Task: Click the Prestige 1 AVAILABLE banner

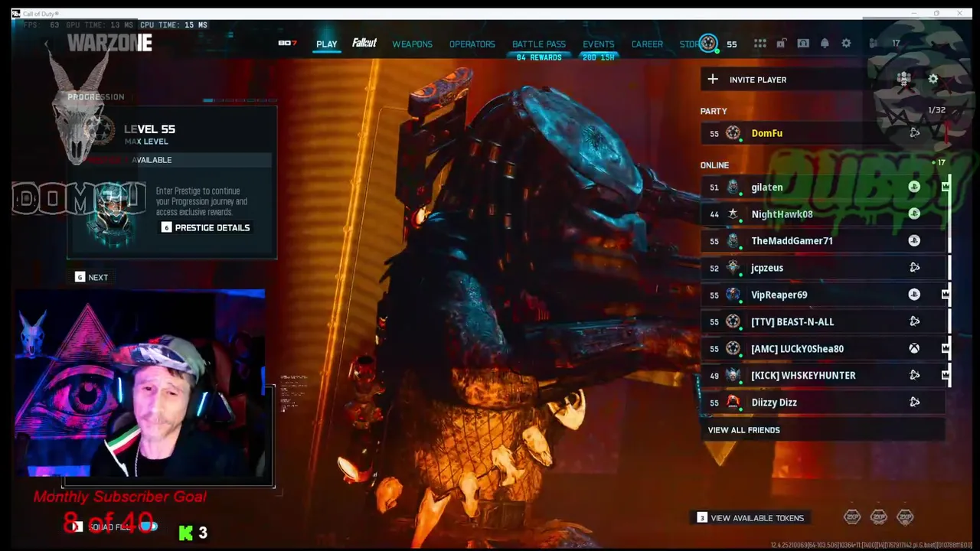Action: pyautogui.click(x=170, y=160)
